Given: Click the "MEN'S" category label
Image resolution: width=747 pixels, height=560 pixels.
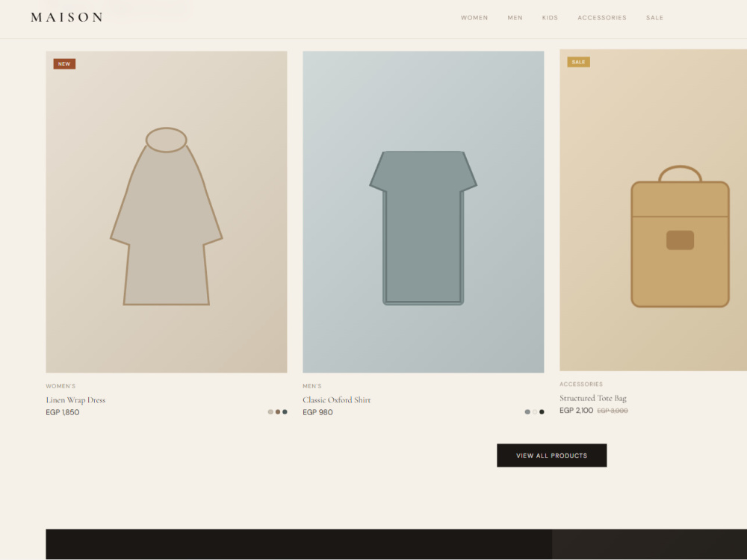Looking at the screenshot, I should [x=312, y=386].
